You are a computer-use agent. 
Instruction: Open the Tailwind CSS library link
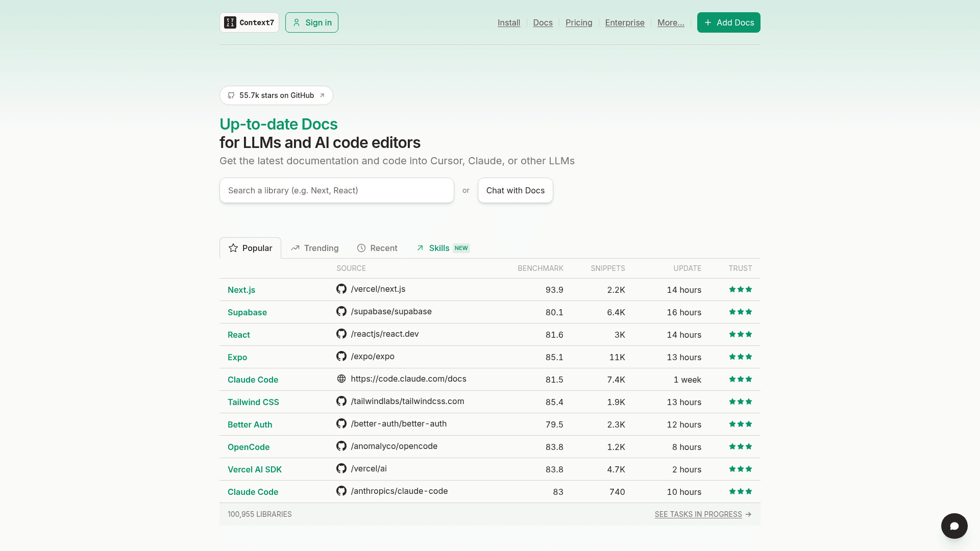tap(253, 402)
